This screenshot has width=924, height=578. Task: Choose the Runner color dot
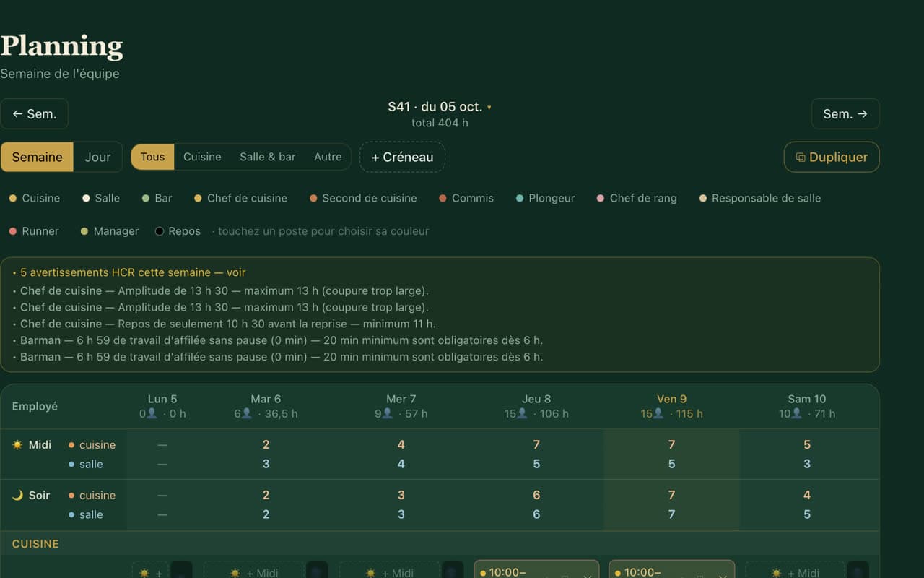coord(12,231)
